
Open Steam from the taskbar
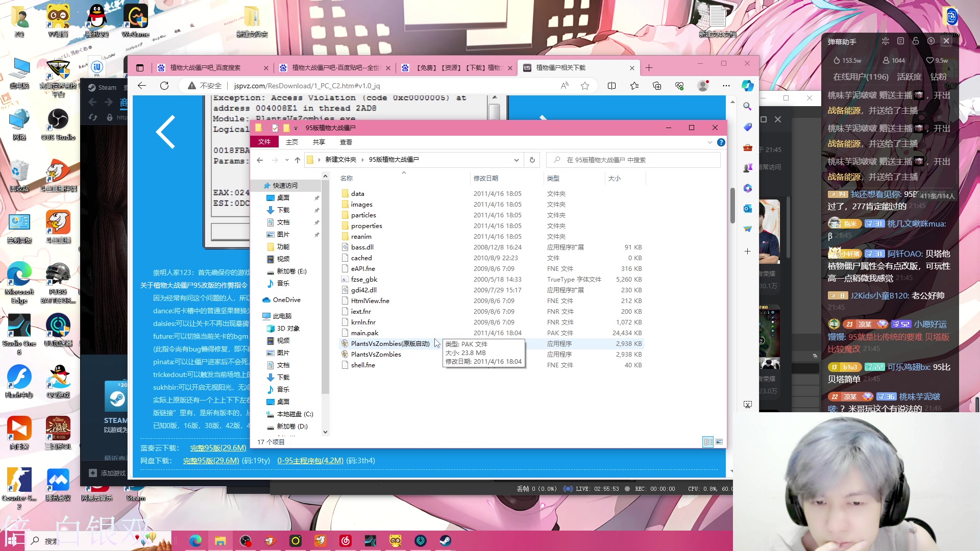tap(445, 541)
